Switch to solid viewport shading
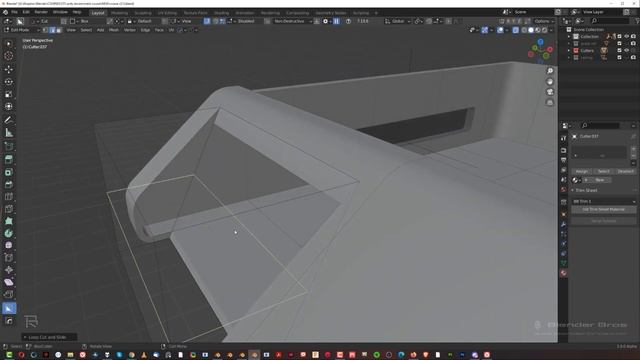 (531, 30)
